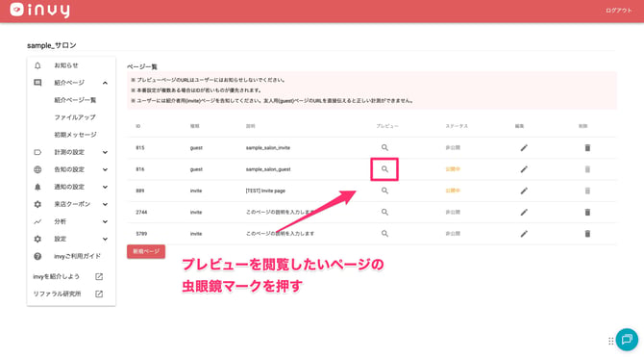This screenshot has width=644, height=357.
Task: Click magnifier for [TEST] Invite page
Action: [384, 191]
